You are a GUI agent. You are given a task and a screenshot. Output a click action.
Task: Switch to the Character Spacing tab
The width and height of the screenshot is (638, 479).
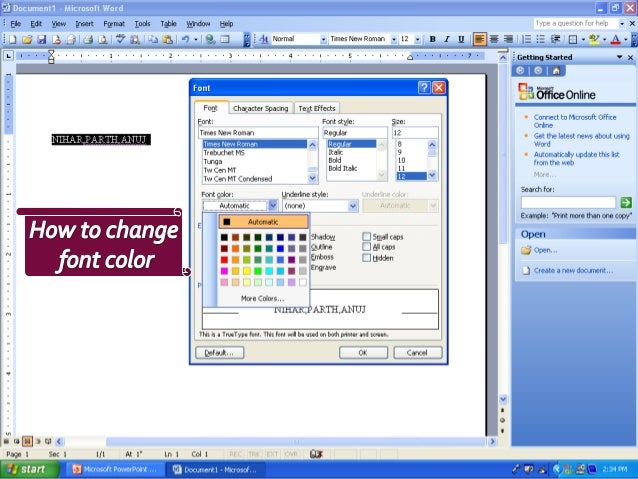point(260,108)
